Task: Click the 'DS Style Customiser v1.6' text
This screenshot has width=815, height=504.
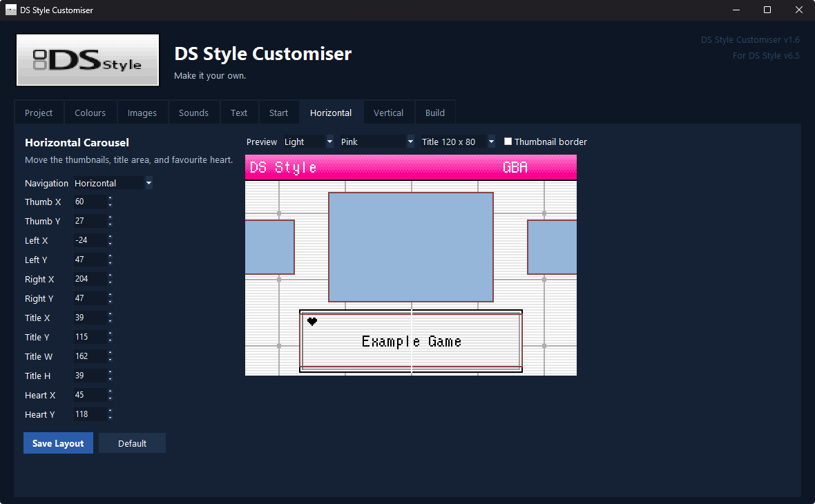Action: tap(750, 39)
